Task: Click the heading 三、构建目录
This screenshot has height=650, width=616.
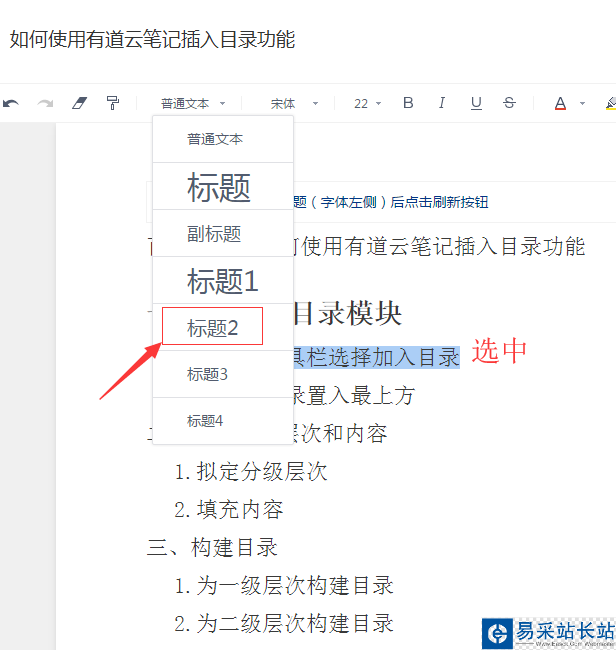Action: tap(212, 547)
